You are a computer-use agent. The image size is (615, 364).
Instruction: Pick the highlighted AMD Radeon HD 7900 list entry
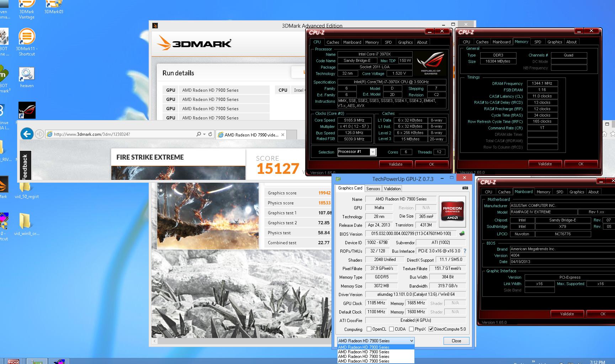(x=376, y=347)
